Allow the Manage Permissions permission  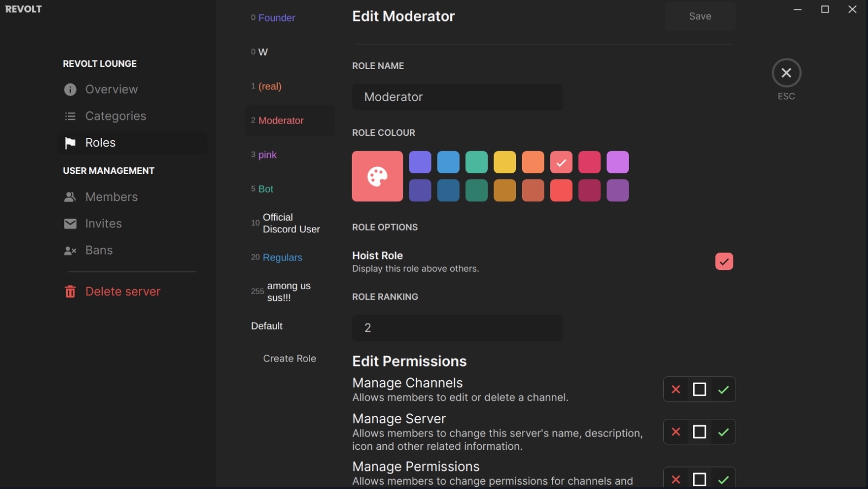[723, 480]
